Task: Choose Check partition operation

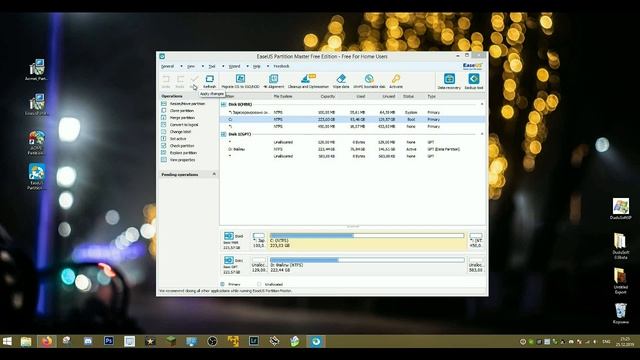Action: pyautogui.click(x=182, y=146)
